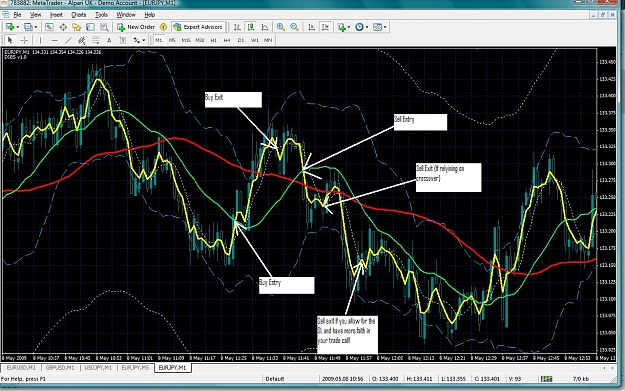Switch chart to candlesticks
Image resolution: width=625 pixels, height=391 pixels.
pos(251,27)
